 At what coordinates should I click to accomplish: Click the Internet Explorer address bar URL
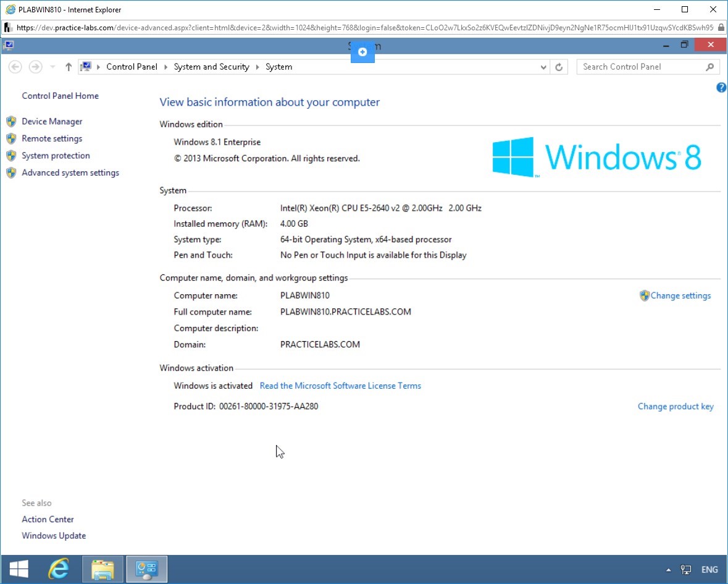click(x=364, y=28)
